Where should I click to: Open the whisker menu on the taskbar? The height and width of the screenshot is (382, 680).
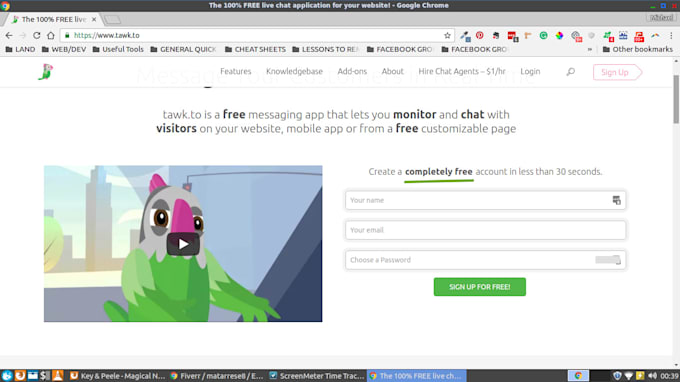[x=7, y=375]
